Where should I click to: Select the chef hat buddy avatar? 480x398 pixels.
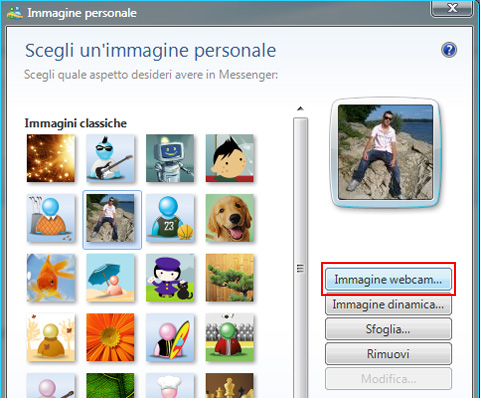(170, 386)
